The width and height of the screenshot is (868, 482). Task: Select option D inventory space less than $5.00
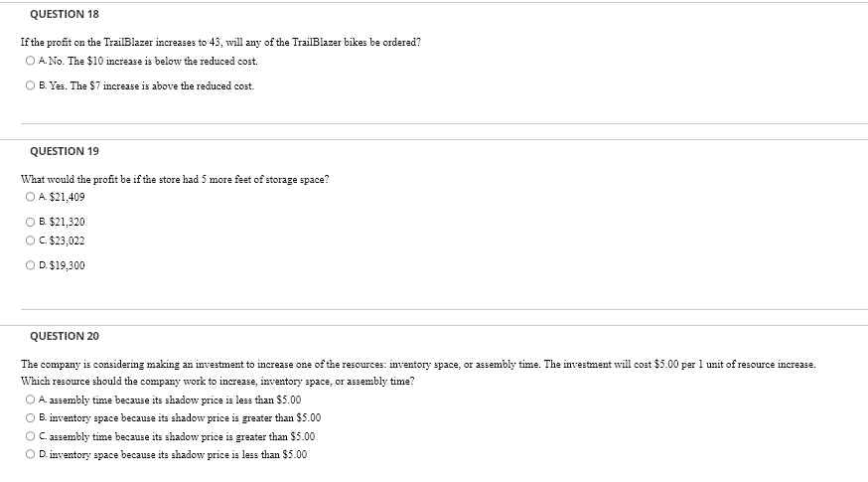click(30, 454)
